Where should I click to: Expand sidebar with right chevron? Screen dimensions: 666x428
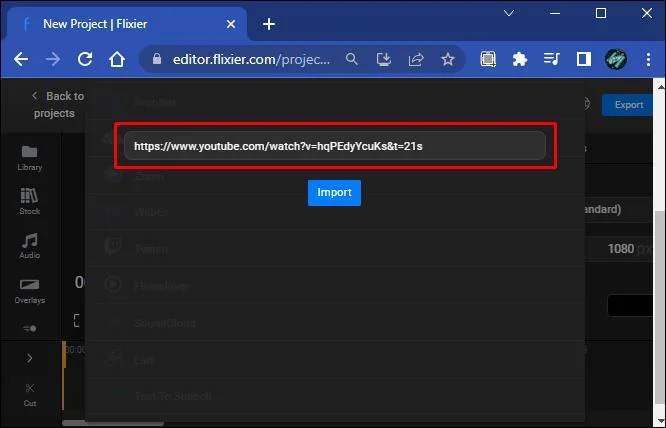tap(29, 358)
